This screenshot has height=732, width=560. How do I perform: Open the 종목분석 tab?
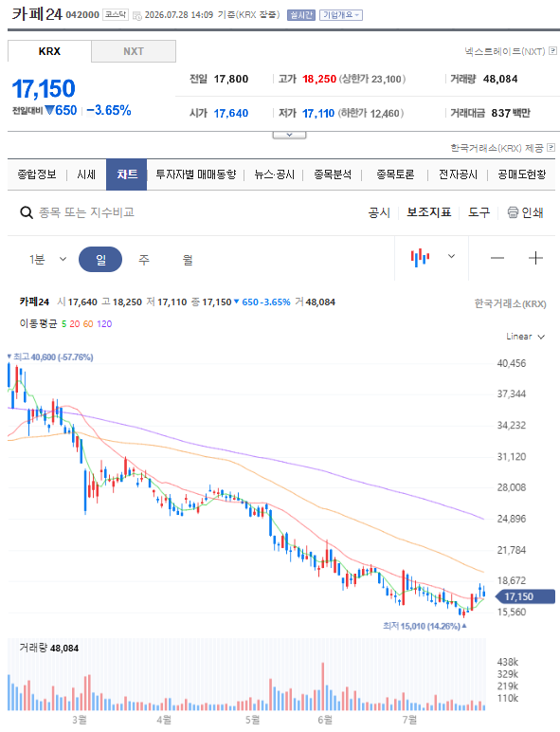point(333,174)
